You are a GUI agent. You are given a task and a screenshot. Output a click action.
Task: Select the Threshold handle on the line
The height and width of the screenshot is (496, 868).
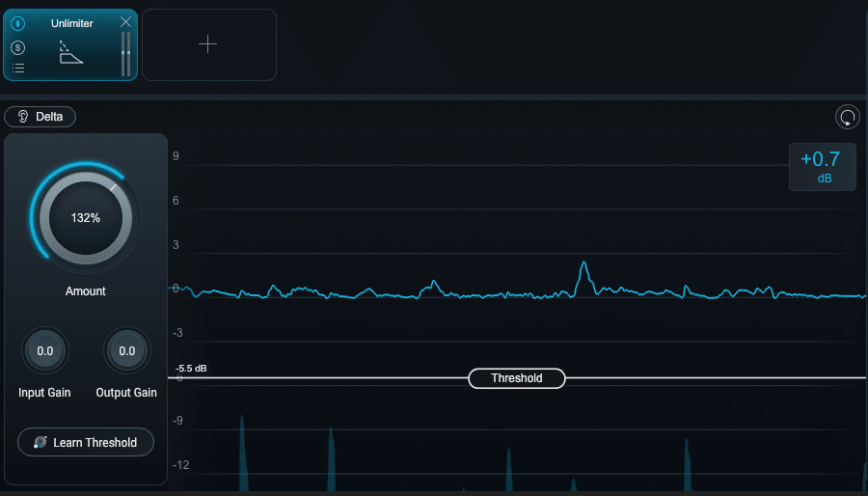point(517,378)
